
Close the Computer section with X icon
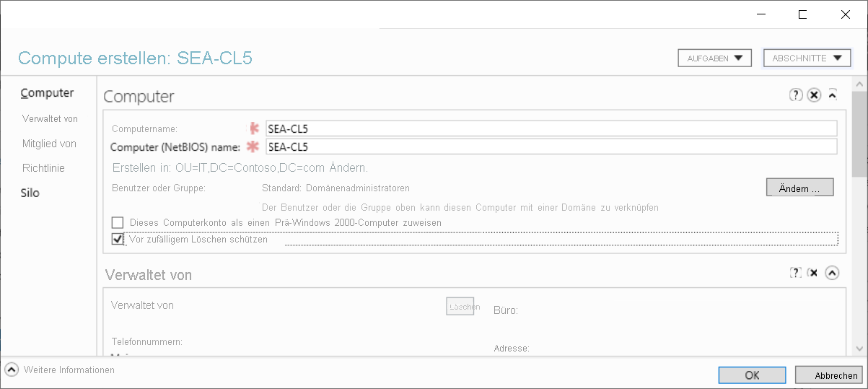pyautogui.click(x=814, y=95)
